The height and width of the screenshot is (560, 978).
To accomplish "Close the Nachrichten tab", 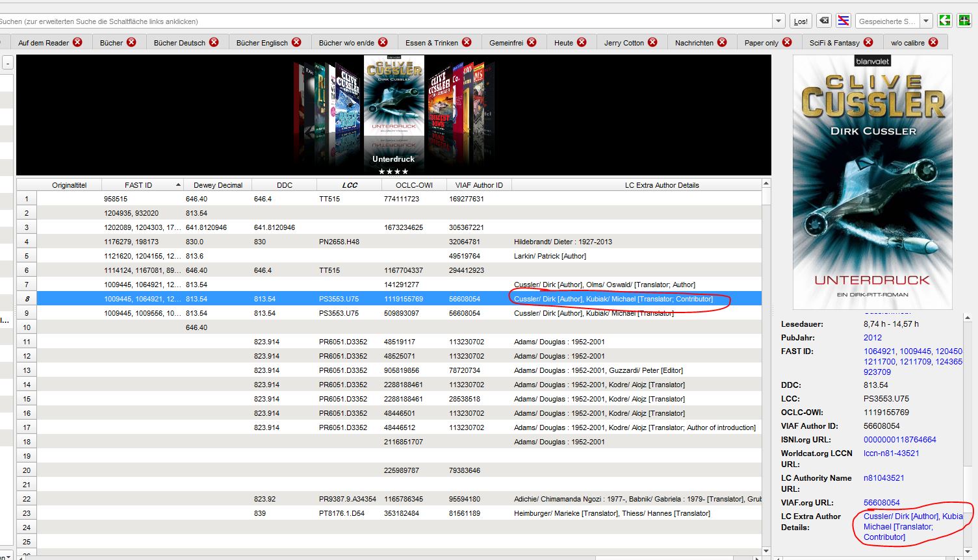I will [723, 42].
